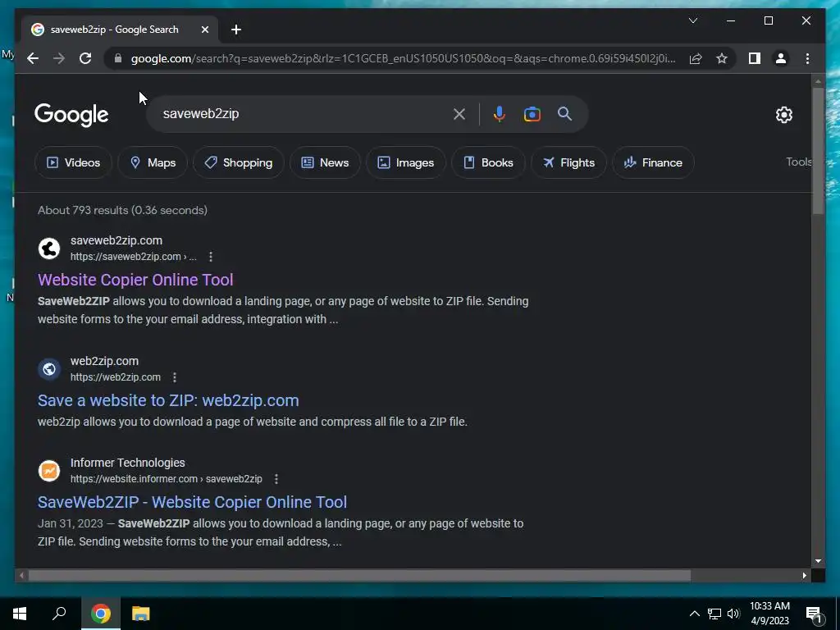Open Chrome side panel

click(755, 58)
